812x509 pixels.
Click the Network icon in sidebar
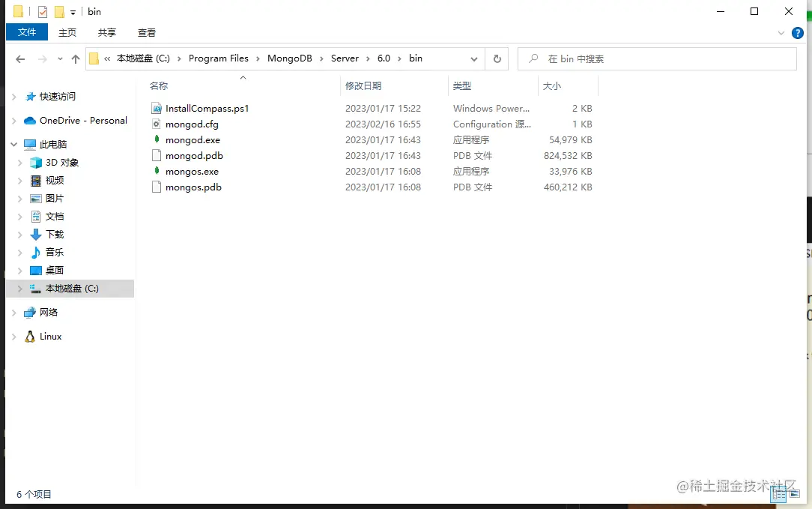(30, 312)
